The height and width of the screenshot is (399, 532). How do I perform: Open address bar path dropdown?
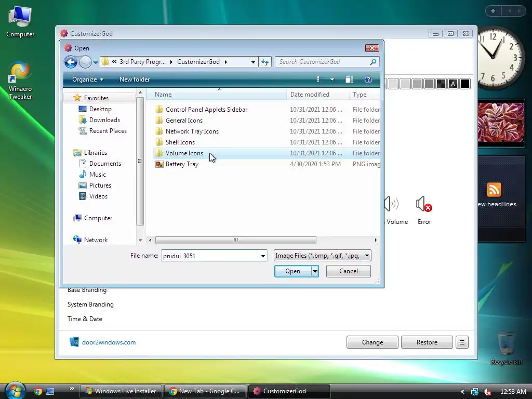[x=253, y=62]
